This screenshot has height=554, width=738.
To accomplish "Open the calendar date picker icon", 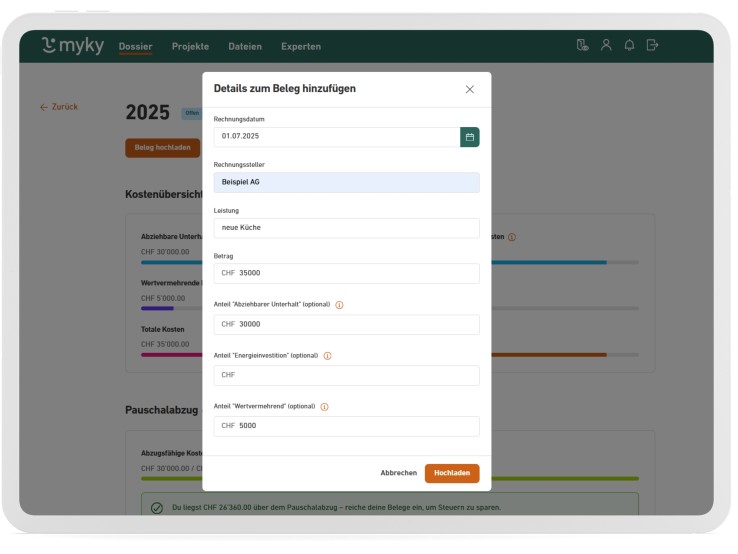I will tap(469, 137).
